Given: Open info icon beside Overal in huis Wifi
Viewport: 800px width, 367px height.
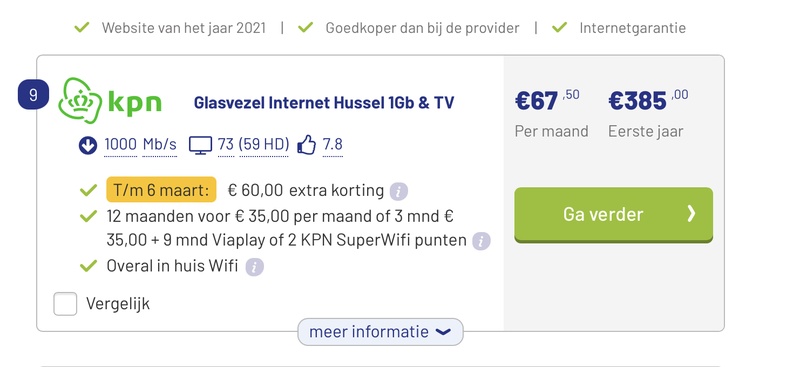Looking at the screenshot, I should [x=255, y=267].
